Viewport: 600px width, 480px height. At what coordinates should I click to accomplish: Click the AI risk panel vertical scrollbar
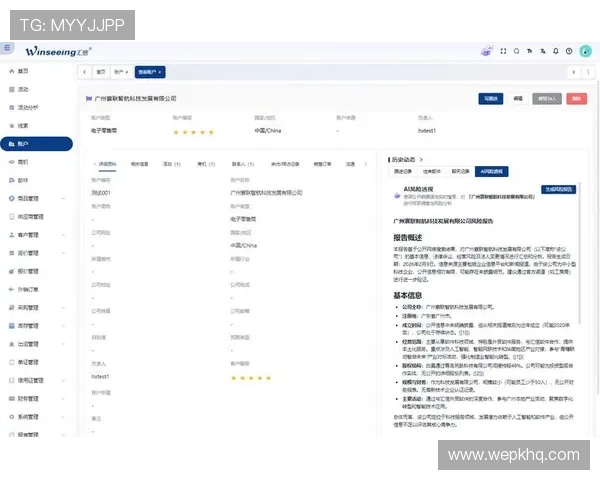[580, 253]
